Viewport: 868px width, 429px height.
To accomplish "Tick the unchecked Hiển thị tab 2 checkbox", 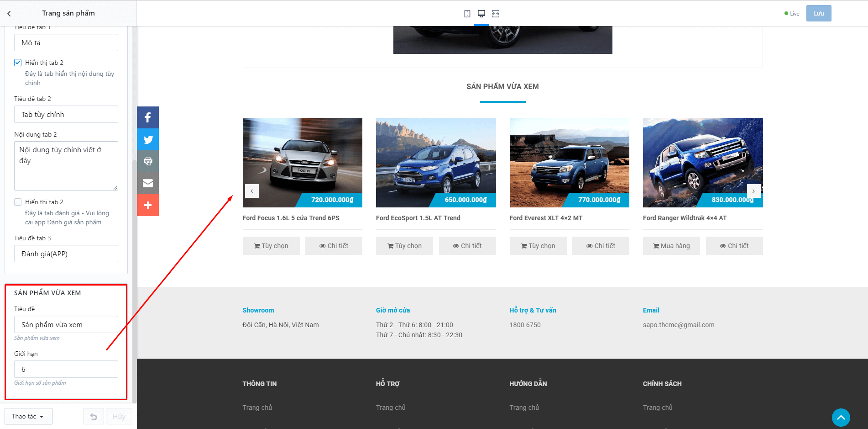I will (x=18, y=202).
